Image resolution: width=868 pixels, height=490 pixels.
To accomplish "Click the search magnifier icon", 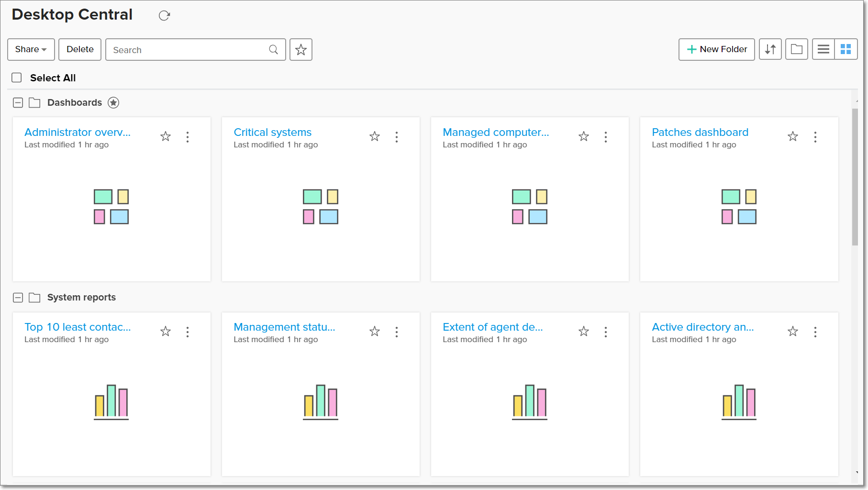I will (x=273, y=50).
